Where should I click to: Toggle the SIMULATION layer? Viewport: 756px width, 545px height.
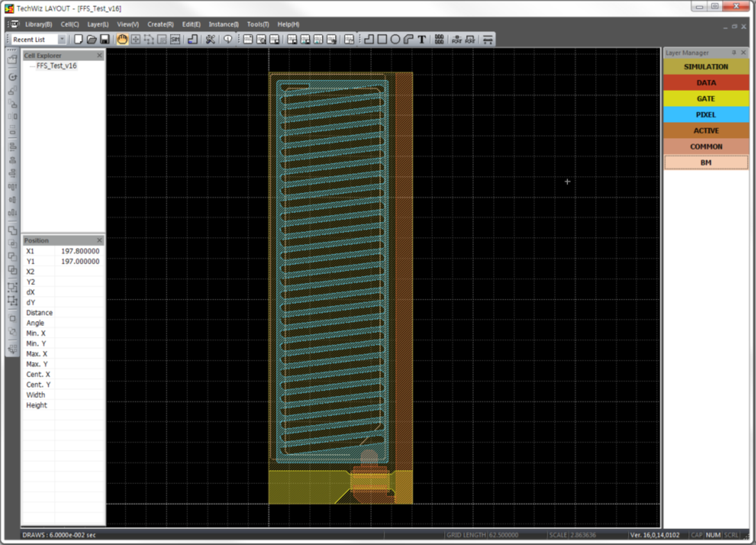click(x=706, y=67)
